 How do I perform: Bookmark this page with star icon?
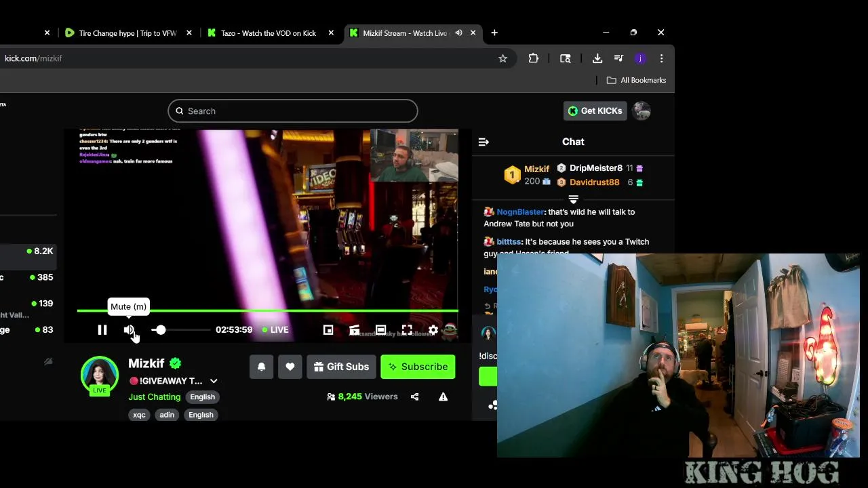click(502, 58)
